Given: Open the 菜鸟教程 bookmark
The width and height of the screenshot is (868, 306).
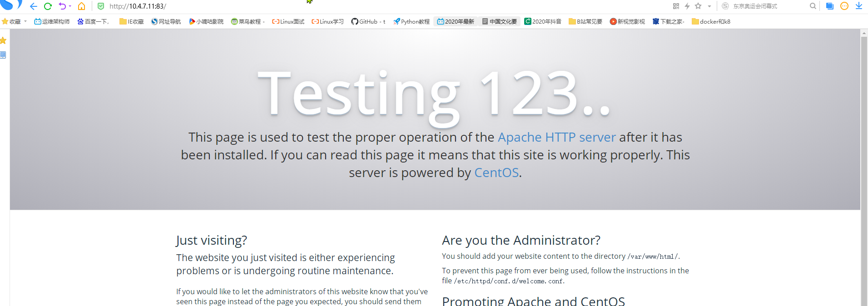Looking at the screenshot, I should tap(248, 22).
